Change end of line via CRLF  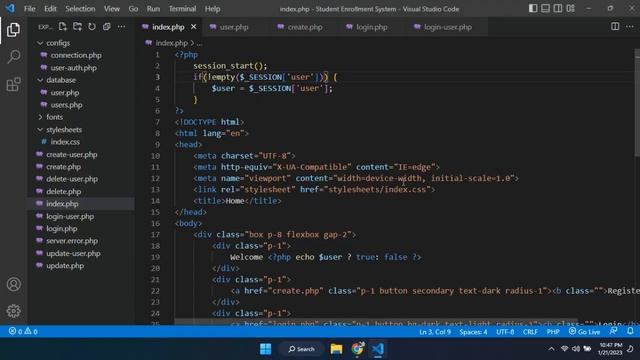click(530, 332)
